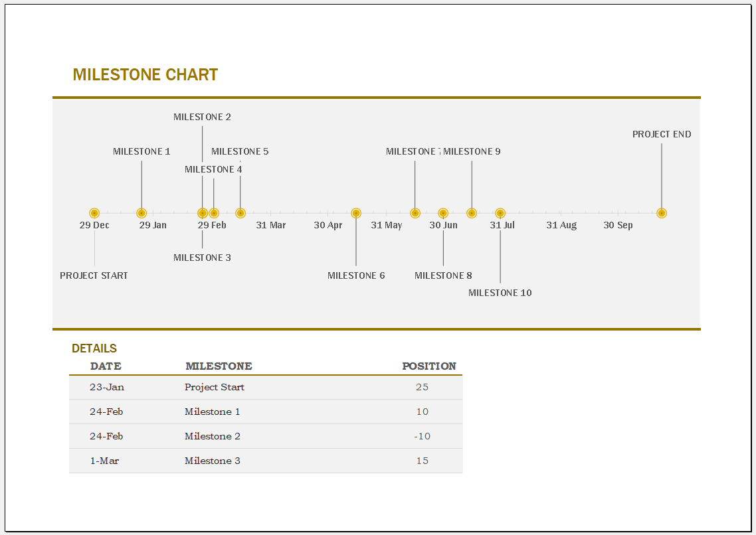This screenshot has width=756, height=535.
Task: Select the 31 Aug axis label
Action: tap(561, 225)
